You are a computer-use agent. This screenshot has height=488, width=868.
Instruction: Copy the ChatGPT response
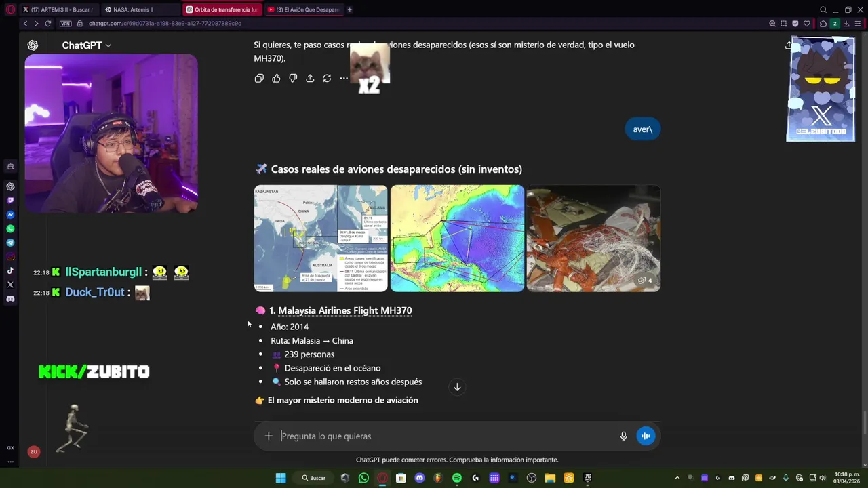259,79
